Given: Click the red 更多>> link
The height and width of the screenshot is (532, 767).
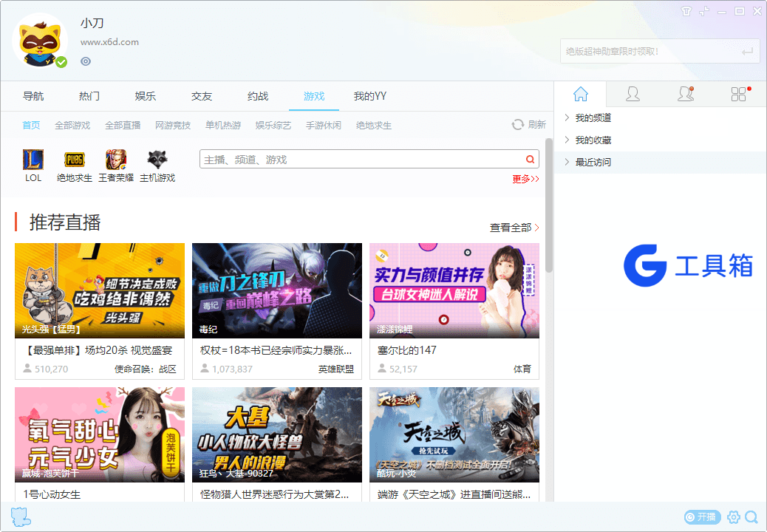Looking at the screenshot, I should pyautogui.click(x=525, y=179).
